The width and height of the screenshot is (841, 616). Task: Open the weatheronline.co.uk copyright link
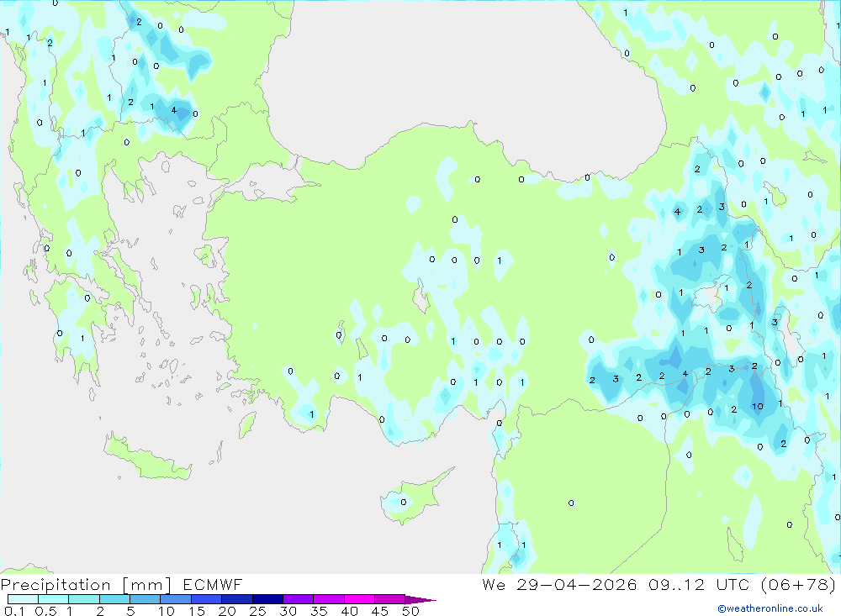770,608
